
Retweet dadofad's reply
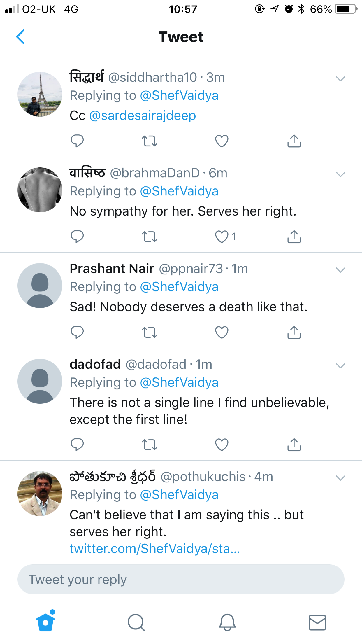149,444
